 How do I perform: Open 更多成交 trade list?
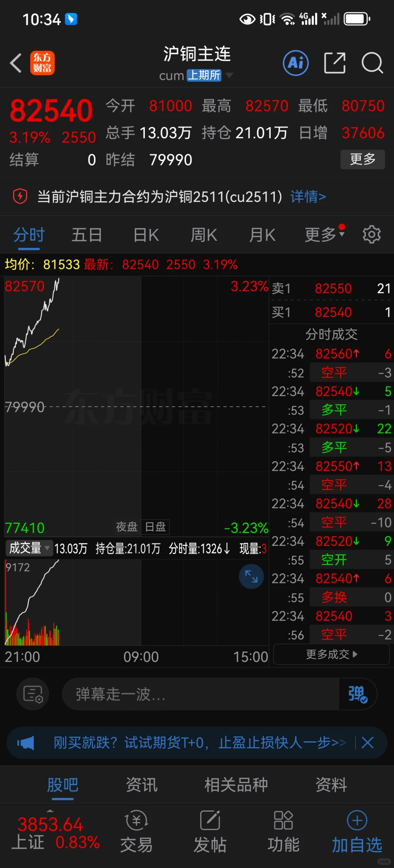tap(331, 654)
